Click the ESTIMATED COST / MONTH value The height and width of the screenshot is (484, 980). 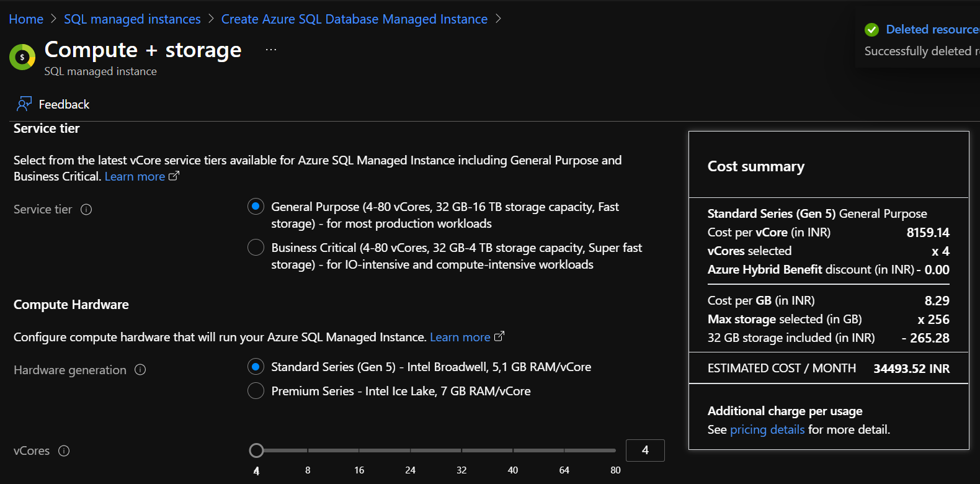[x=911, y=369]
